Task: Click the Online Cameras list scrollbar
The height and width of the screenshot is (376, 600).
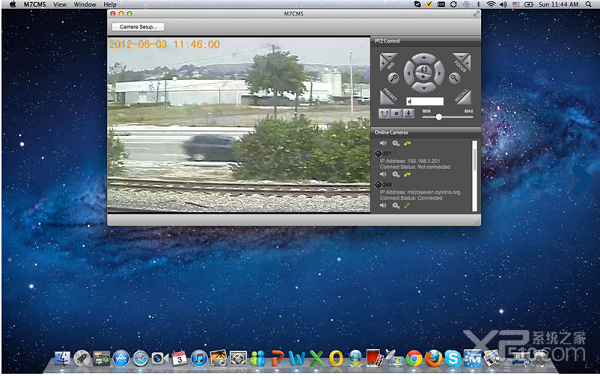Action: coord(474,176)
